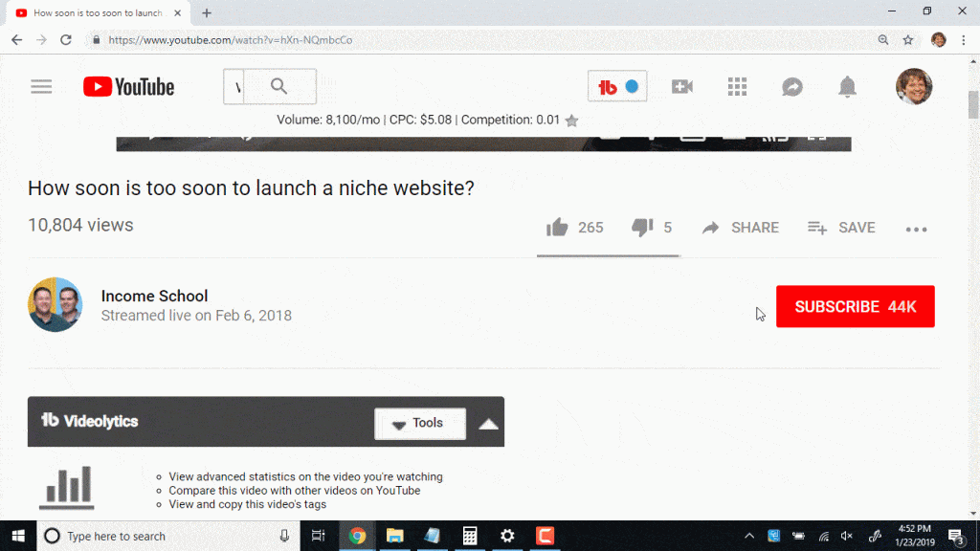Open the YouTube hamburger guide menu
The height and width of the screenshot is (551, 980).
tap(41, 86)
